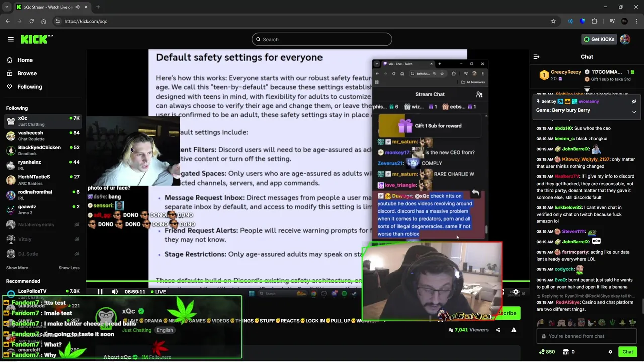Screen dimensions: 644x362
Task: Open offline Nataliereynolds channel
Action: (43, 225)
